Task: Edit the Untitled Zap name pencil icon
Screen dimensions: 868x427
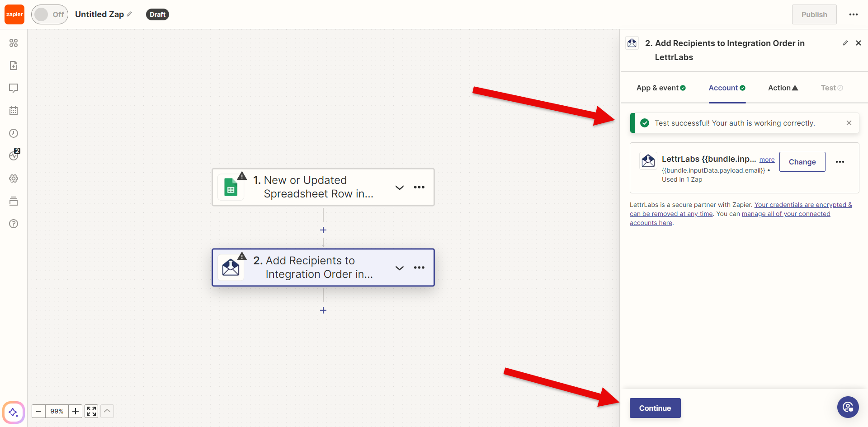Action: pos(129,14)
